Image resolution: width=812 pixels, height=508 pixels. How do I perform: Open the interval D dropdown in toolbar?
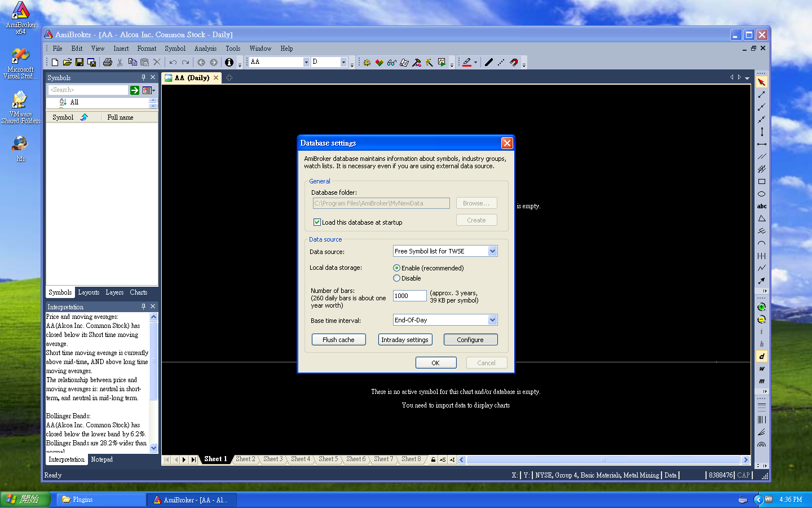tap(343, 62)
